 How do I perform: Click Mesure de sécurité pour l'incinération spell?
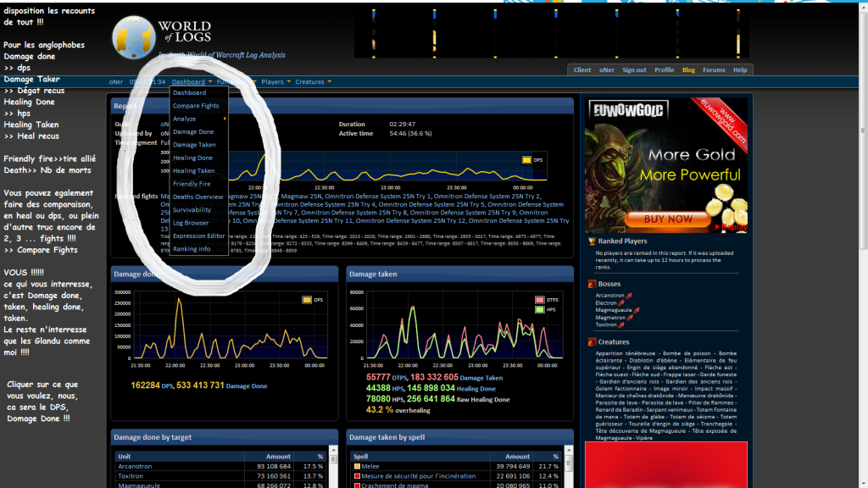[418, 476]
